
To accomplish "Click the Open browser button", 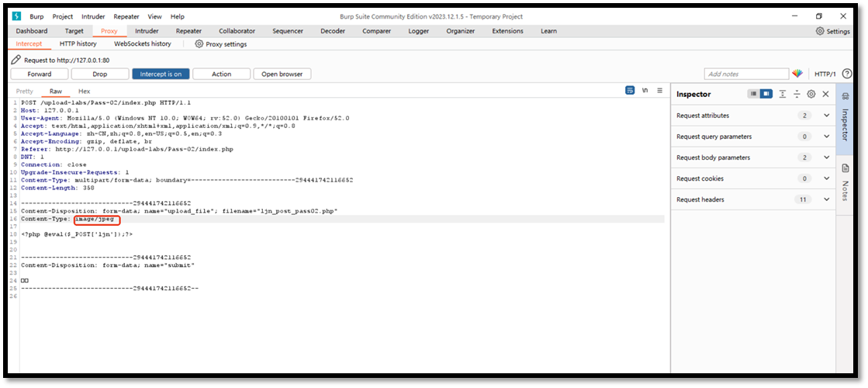I will click(x=282, y=74).
